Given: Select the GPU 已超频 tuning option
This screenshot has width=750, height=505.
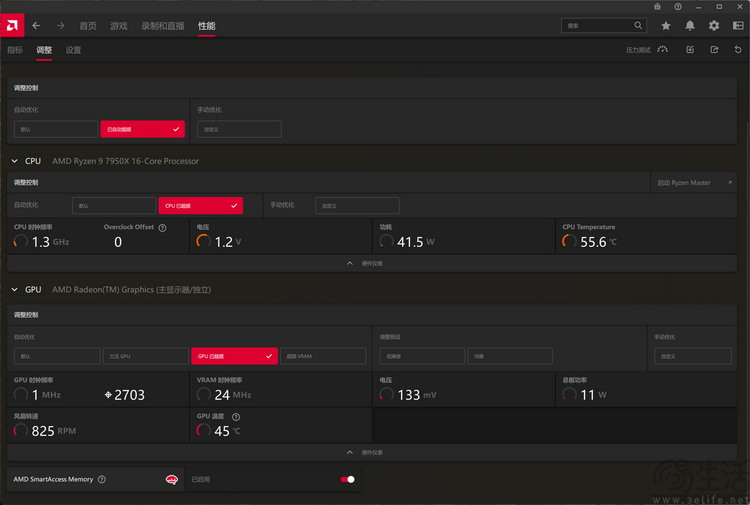Looking at the screenshot, I should [x=233, y=356].
